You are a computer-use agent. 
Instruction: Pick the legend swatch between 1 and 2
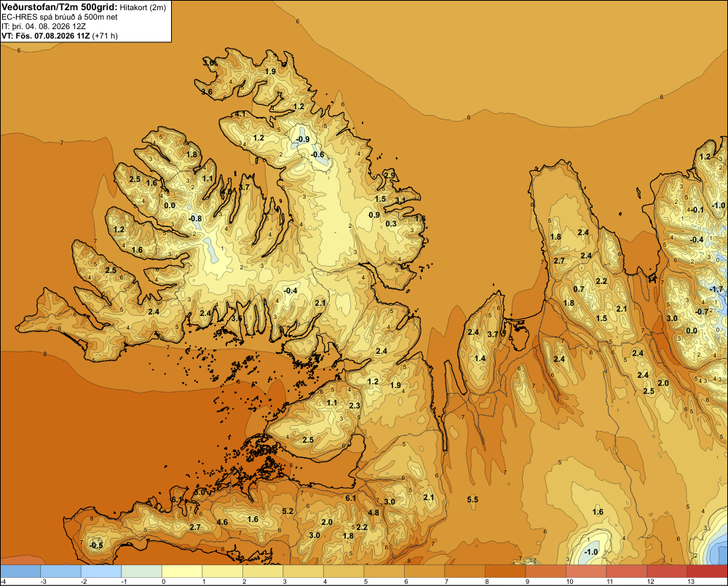pos(222,571)
